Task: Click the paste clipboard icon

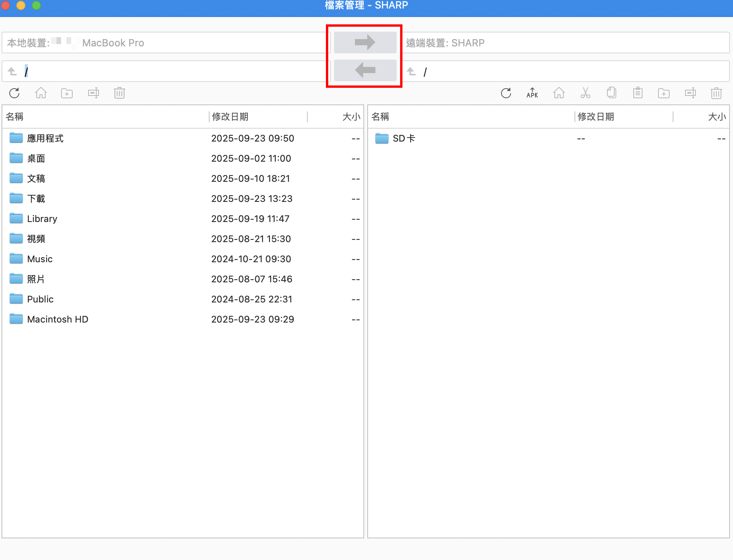Action: 638,93
